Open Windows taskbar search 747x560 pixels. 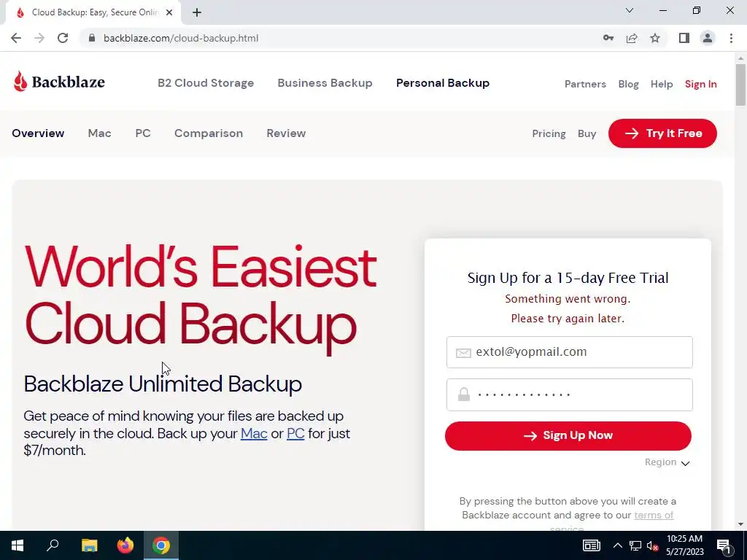click(53, 545)
